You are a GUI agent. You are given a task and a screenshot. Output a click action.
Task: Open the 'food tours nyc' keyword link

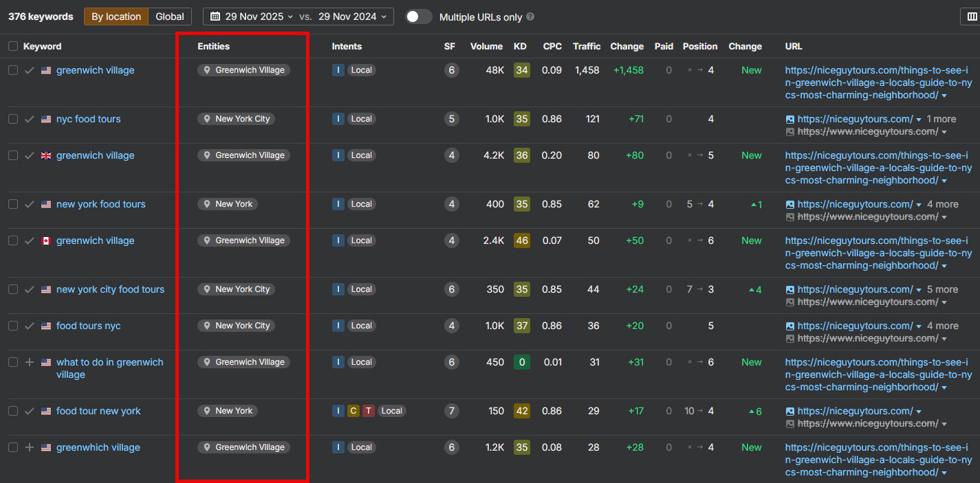pyautogui.click(x=88, y=326)
